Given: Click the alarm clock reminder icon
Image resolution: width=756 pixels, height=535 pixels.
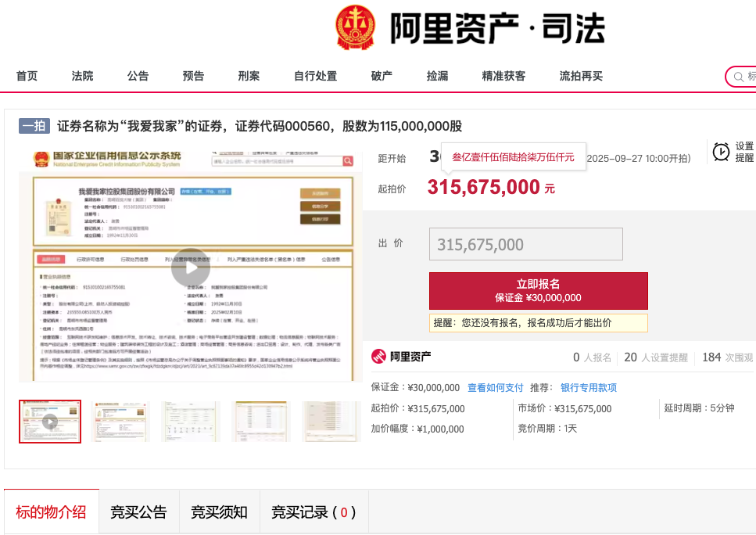Looking at the screenshot, I should [x=722, y=152].
